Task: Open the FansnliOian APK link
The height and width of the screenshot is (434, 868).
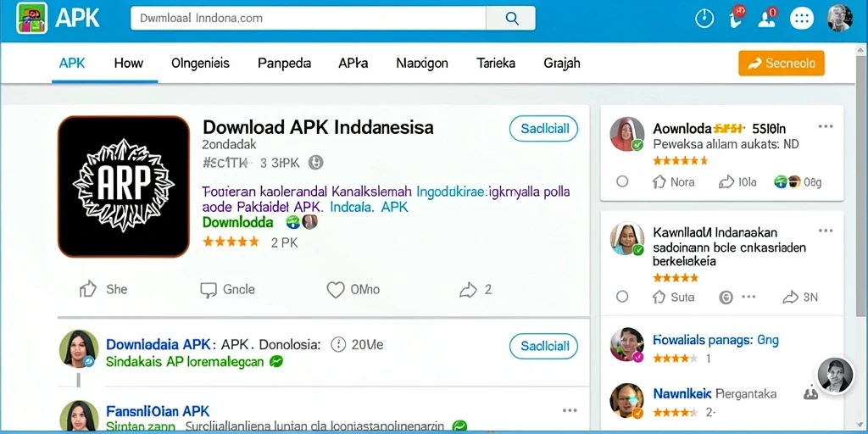Action: click(157, 411)
